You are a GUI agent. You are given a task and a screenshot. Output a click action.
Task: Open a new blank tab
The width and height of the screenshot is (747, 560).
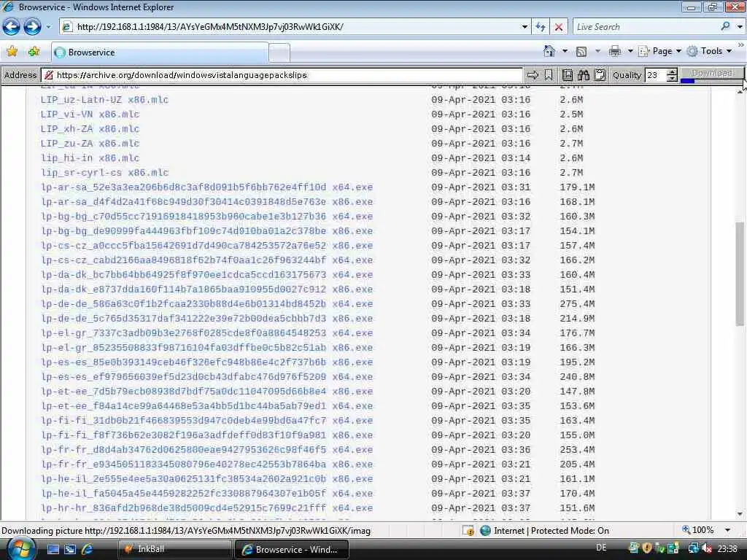coord(279,52)
